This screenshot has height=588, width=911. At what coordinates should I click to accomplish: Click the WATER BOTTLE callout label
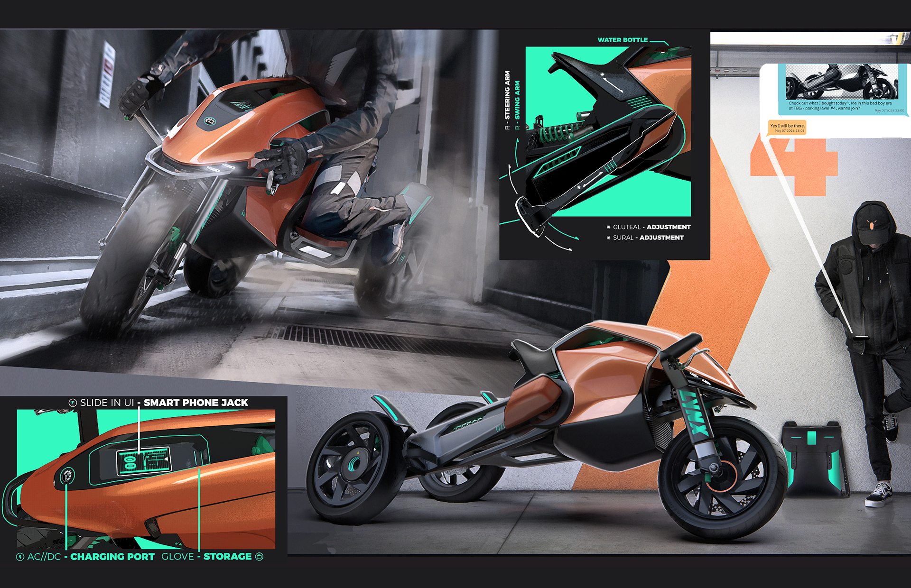tap(622, 40)
